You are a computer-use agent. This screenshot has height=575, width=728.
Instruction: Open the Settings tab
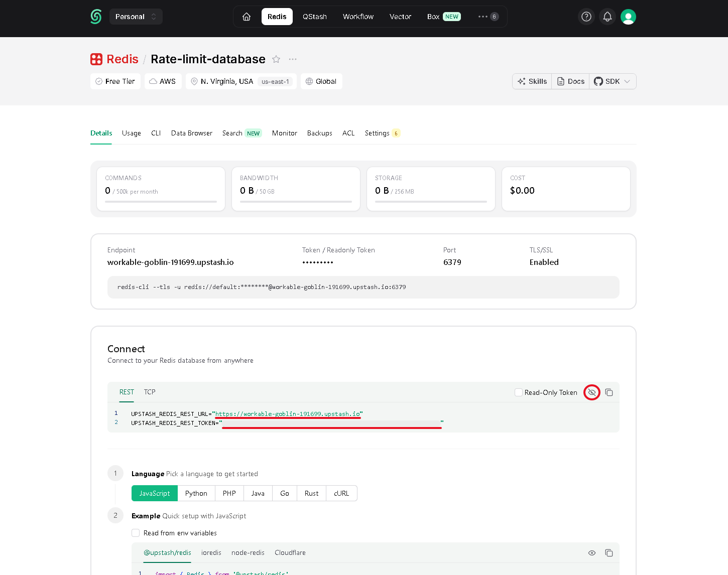point(382,133)
